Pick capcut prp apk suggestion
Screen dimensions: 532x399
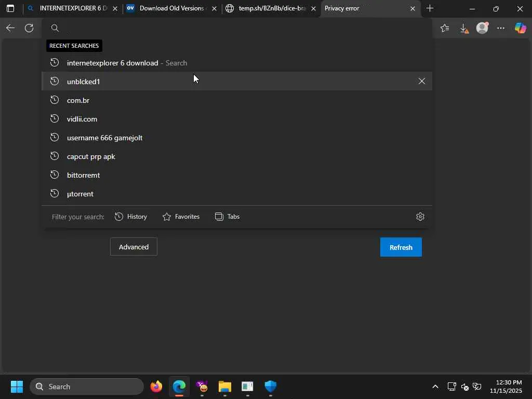click(x=237, y=156)
